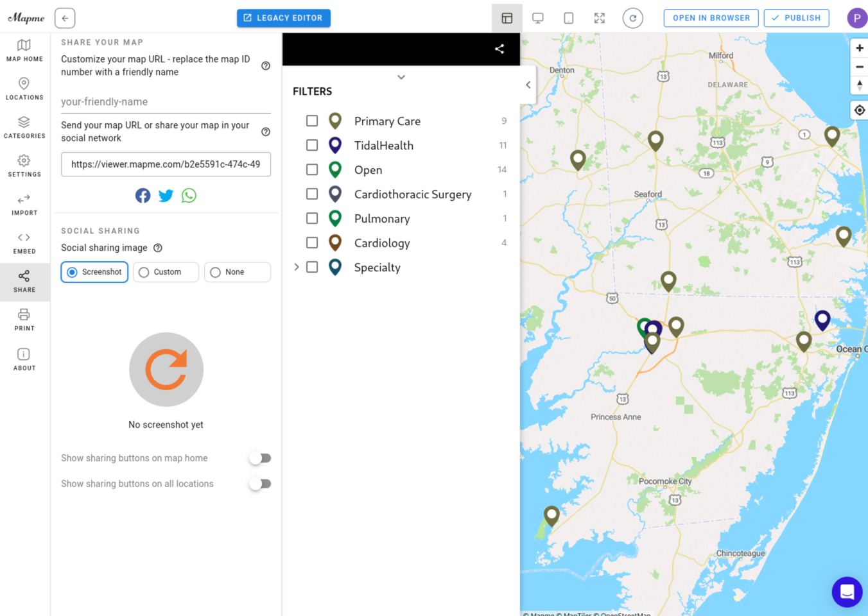Click the share icon in black header
This screenshot has width=868, height=616.
[x=499, y=49]
